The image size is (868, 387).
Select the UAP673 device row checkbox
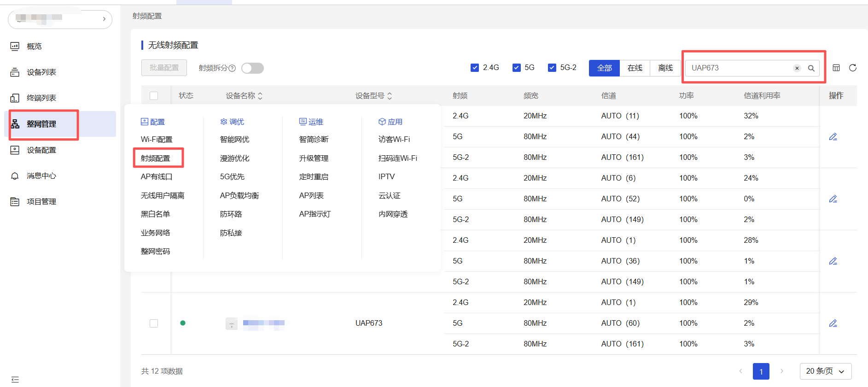point(154,323)
